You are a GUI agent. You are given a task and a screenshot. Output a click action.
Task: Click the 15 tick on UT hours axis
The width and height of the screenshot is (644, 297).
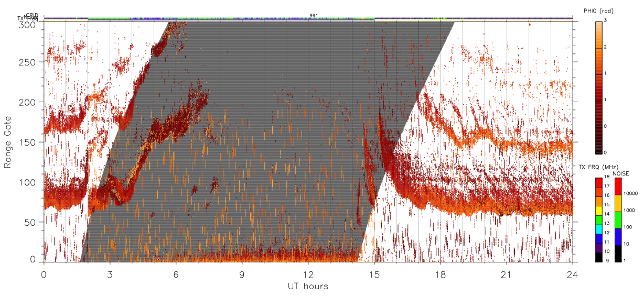point(374,274)
